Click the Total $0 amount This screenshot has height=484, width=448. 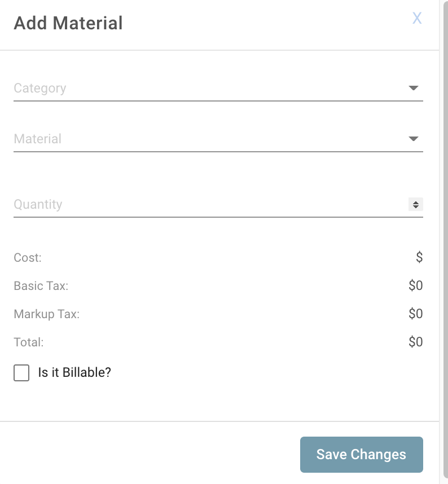click(416, 342)
